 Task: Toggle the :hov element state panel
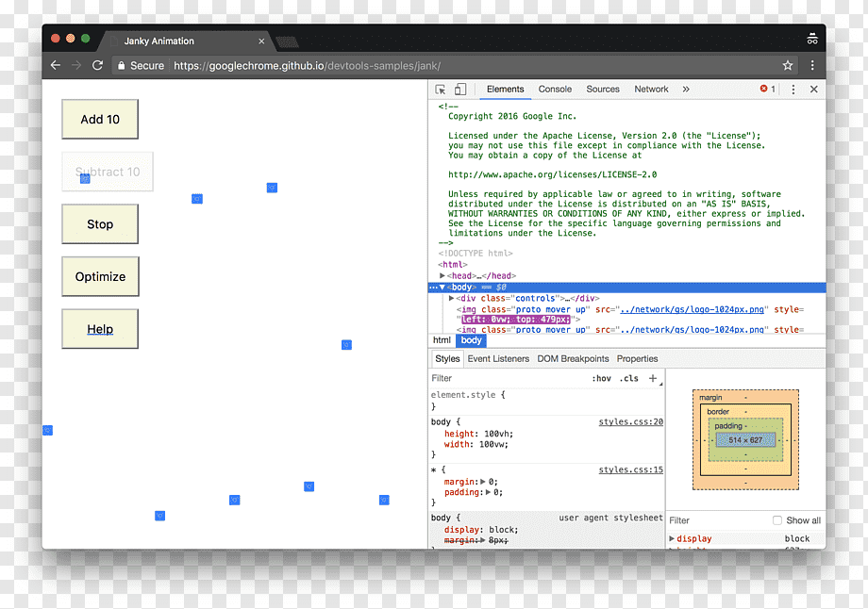coord(601,378)
